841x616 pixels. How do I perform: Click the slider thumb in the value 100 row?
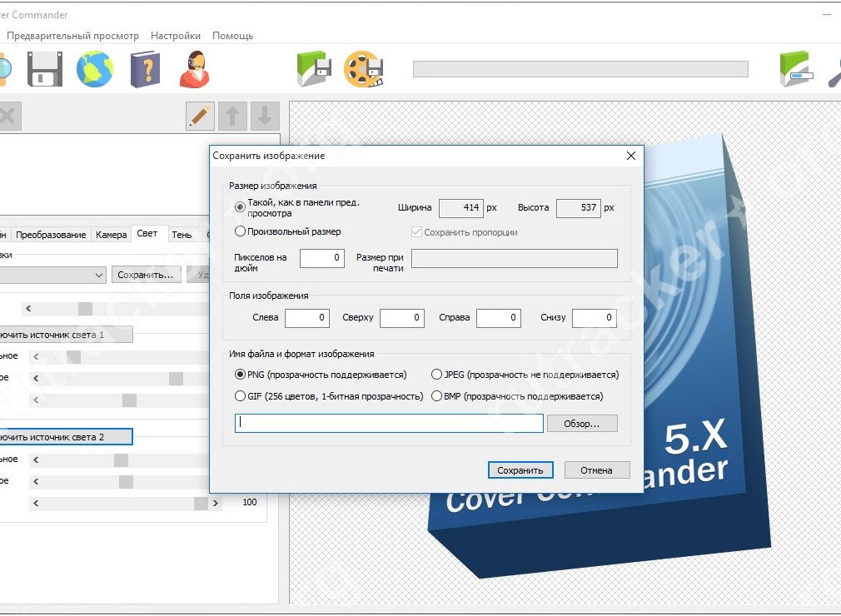201,503
